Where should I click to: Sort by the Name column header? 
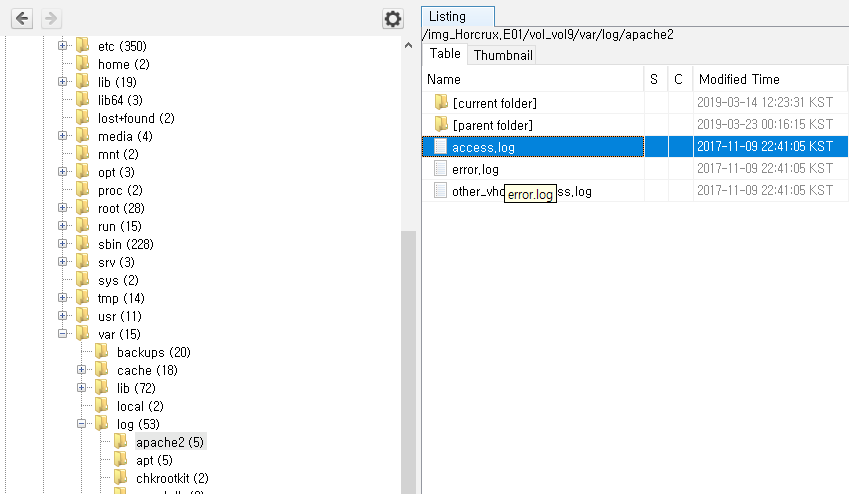pyautogui.click(x=532, y=79)
